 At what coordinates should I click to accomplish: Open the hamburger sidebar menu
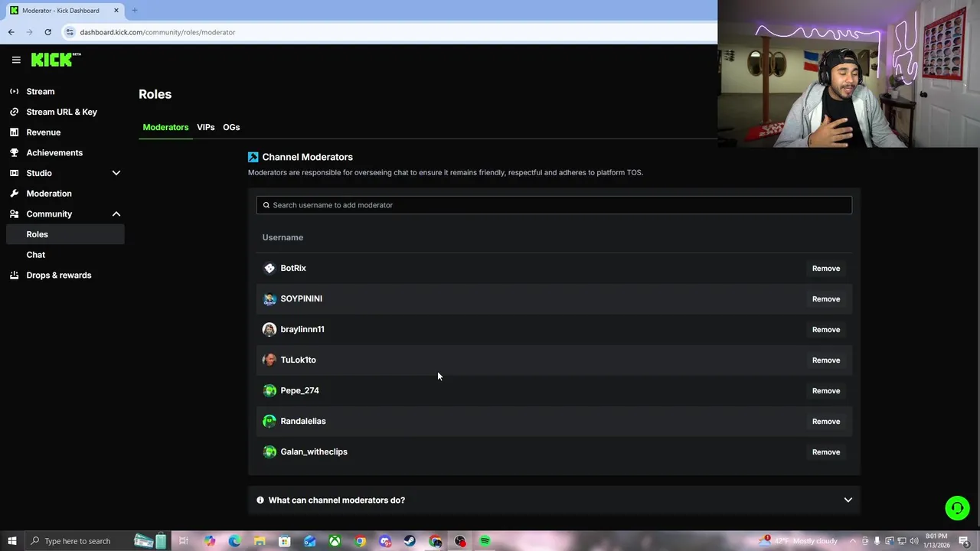pos(16,60)
